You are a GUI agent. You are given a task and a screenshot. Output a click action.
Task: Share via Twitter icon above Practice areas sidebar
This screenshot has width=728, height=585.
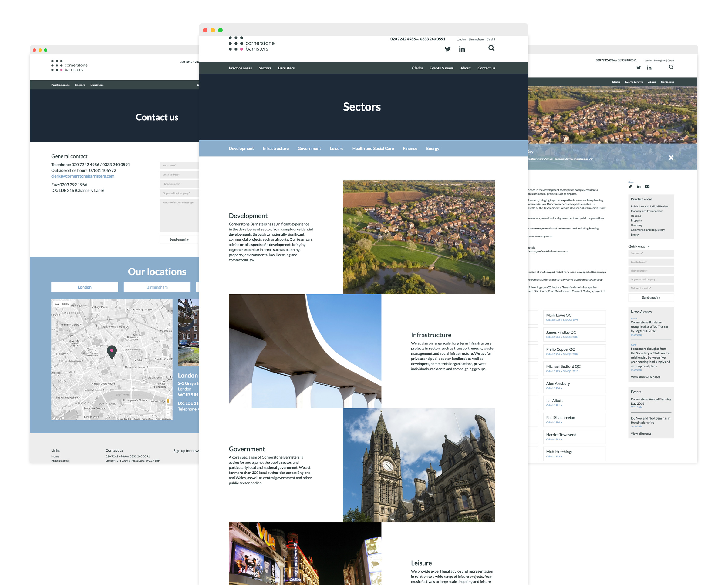(630, 186)
